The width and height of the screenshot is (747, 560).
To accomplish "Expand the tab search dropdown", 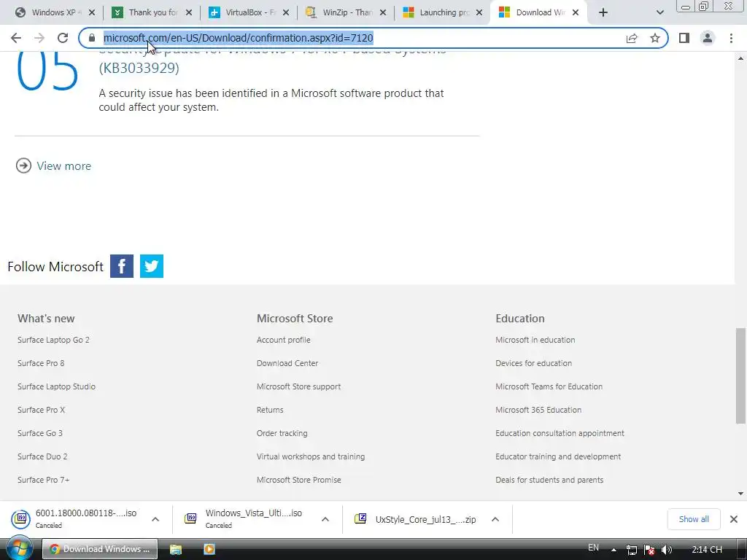I will (x=659, y=12).
